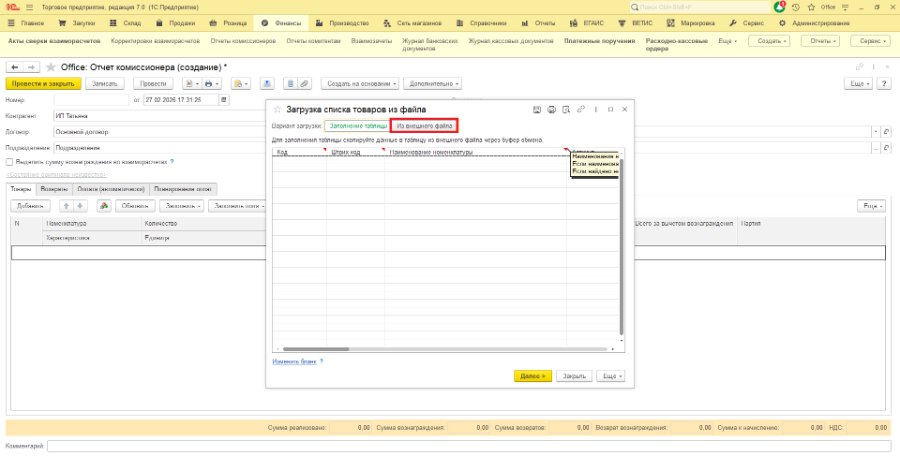The width and height of the screenshot is (900, 456).
Task: Focus the Комментарий input field
Action: click(469, 446)
